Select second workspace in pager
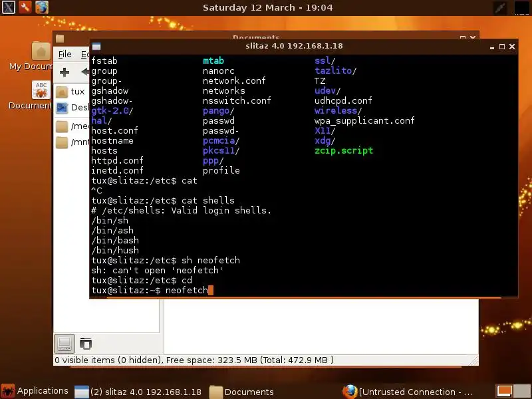The height and width of the screenshot is (399, 532). point(521,391)
